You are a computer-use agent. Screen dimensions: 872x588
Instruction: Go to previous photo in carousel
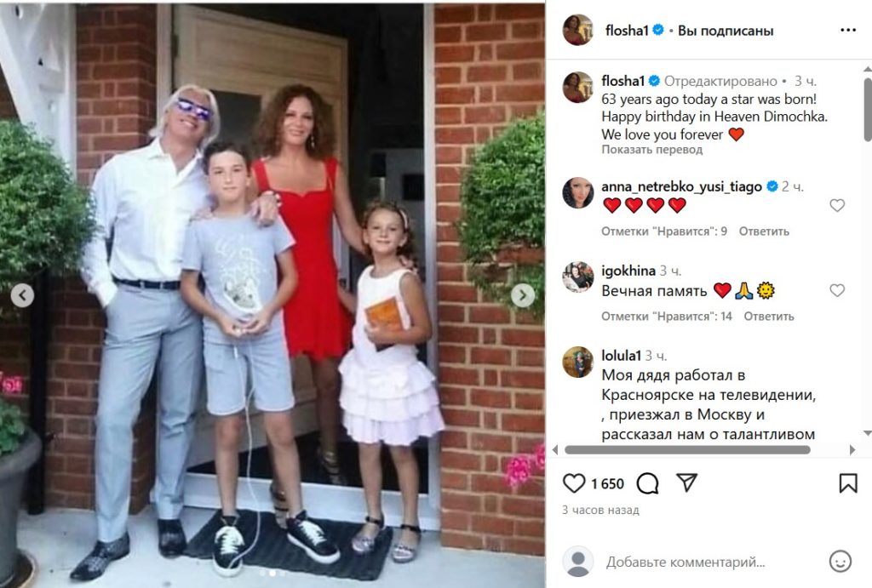pyautogui.click(x=22, y=295)
